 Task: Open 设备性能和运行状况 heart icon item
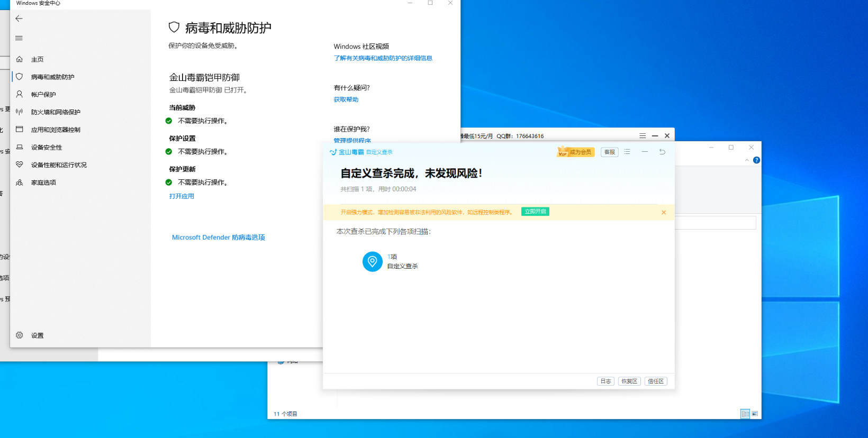[x=20, y=165]
